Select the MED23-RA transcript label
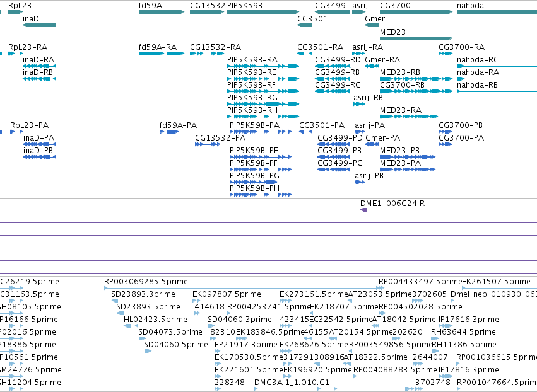Viewport: 537px width, 392px height. pyautogui.click(x=400, y=110)
